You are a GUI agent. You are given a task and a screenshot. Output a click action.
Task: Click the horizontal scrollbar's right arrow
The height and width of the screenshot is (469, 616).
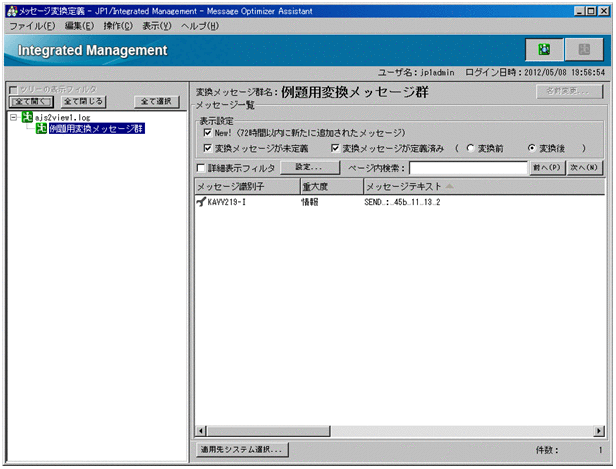point(600,430)
